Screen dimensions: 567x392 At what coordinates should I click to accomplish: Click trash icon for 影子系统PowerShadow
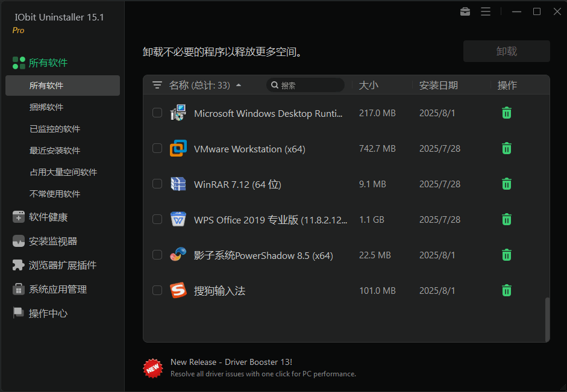tap(507, 255)
